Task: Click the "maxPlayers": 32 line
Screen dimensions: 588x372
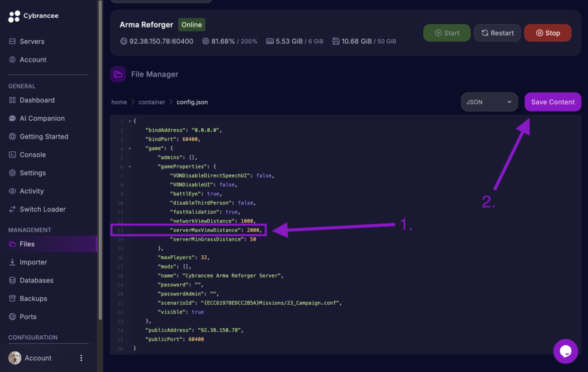Action: [x=183, y=258]
